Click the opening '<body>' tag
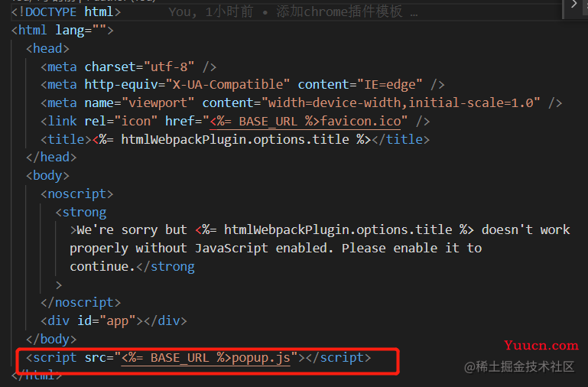588x387 pixels. pyautogui.click(x=47, y=175)
